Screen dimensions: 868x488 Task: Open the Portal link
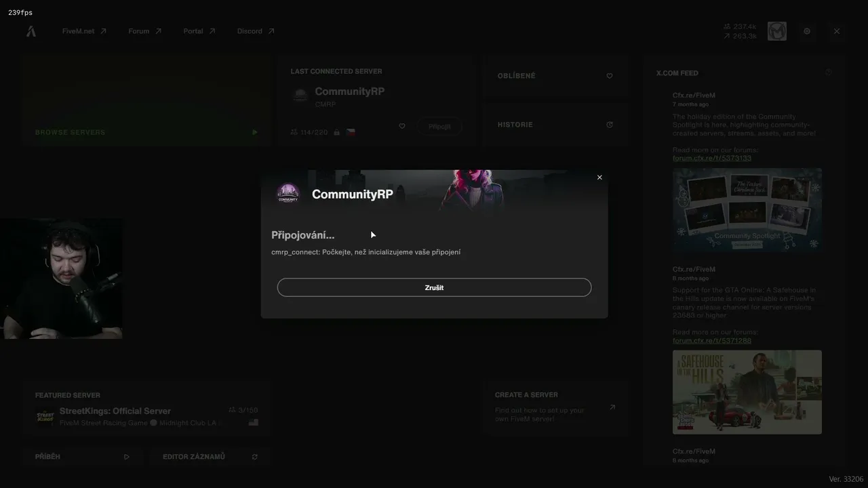pyautogui.click(x=199, y=31)
